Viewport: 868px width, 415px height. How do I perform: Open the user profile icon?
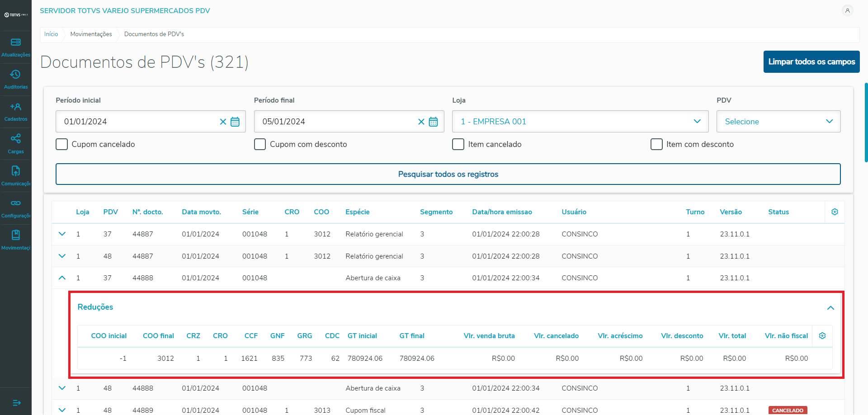[847, 10]
